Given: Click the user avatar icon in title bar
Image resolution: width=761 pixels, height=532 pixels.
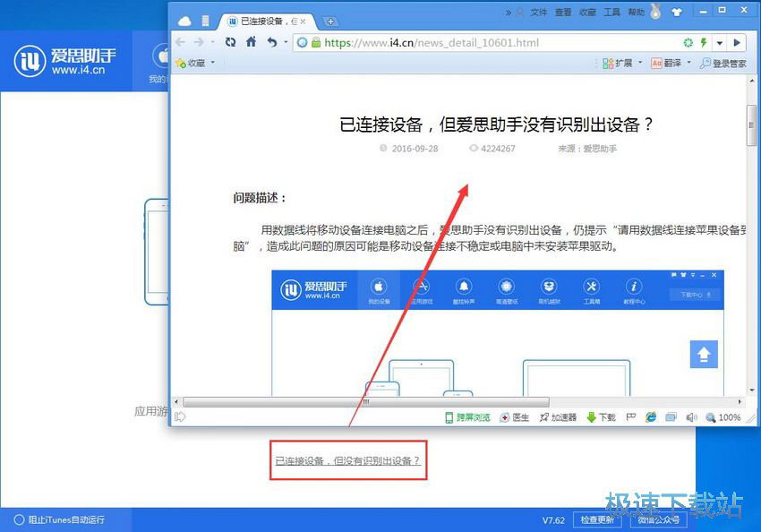Looking at the screenshot, I should tap(520, 13).
